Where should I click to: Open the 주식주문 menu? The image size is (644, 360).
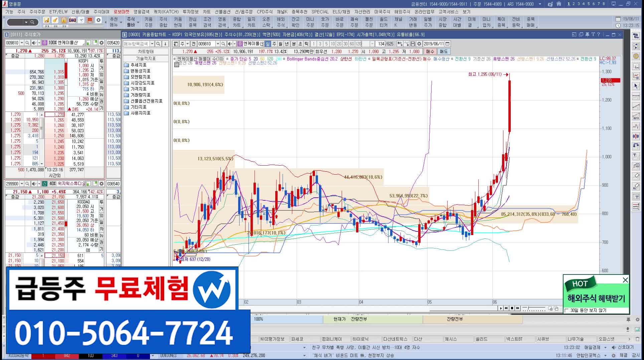[x=37, y=12]
